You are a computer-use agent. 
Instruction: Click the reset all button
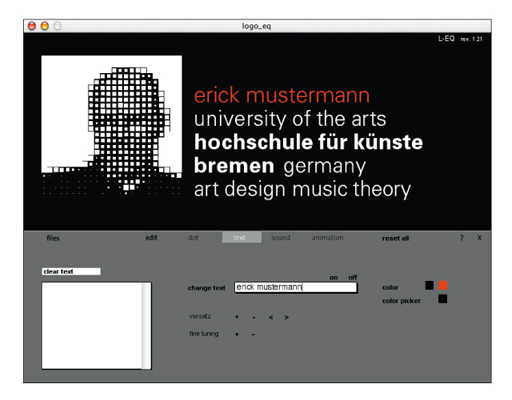(396, 238)
